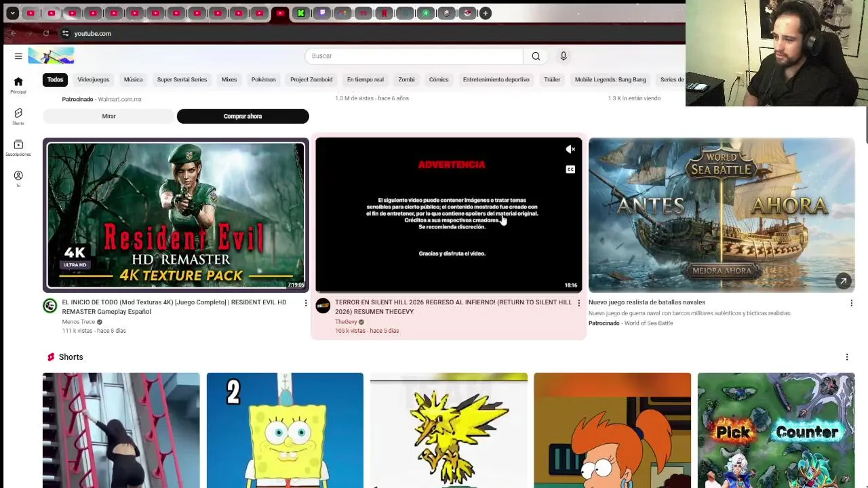Image resolution: width=868 pixels, height=488 pixels.
Task: Filter by Música chip
Action: (x=133, y=80)
